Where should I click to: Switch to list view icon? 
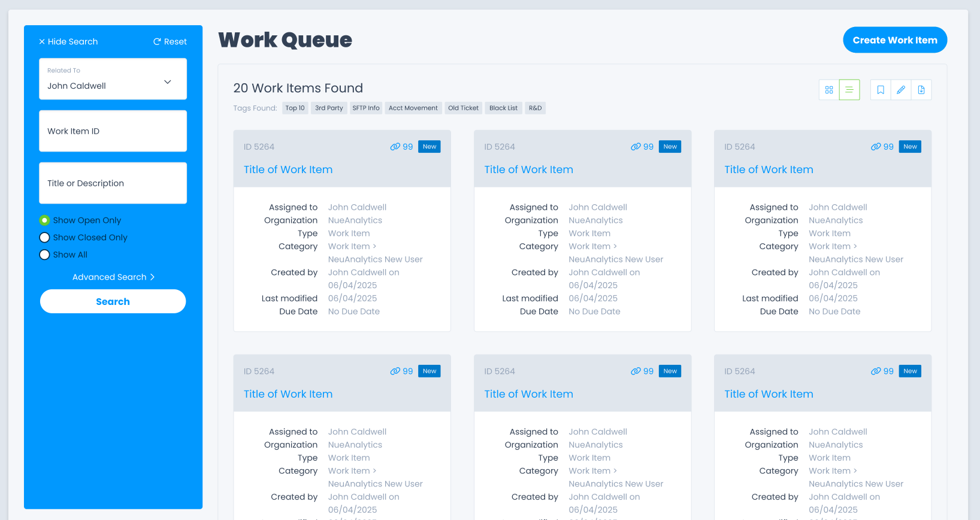pos(849,90)
